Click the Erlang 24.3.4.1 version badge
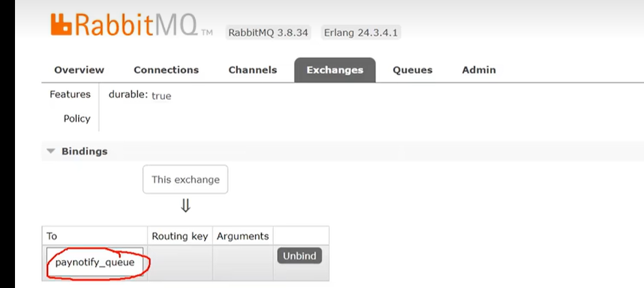The width and height of the screenshot is (644, 288). [360, 33]
